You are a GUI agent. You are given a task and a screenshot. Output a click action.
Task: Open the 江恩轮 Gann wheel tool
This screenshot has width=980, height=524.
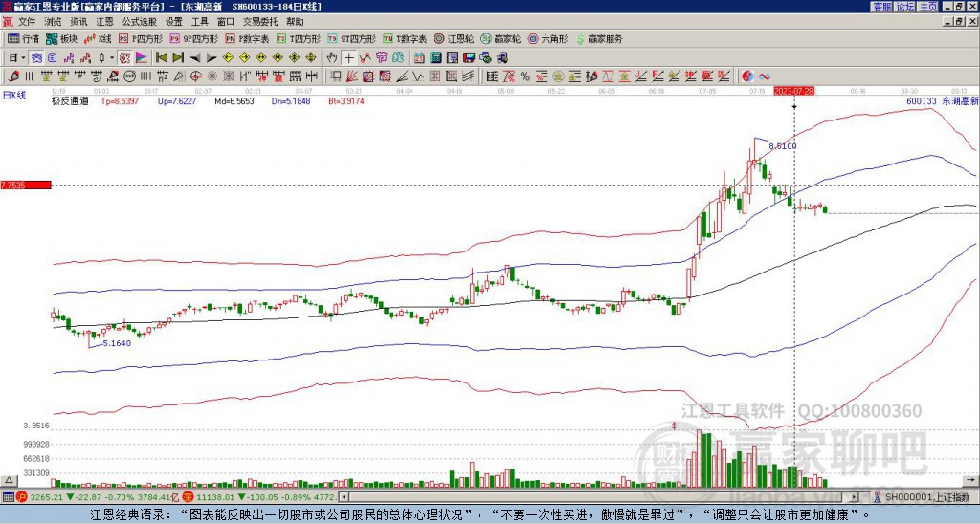tap(454, 38)
